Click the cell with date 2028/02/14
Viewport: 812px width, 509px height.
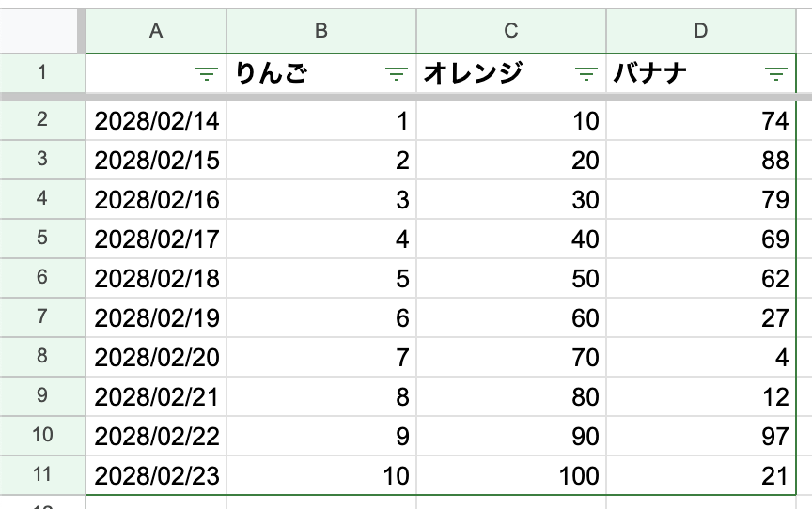click(156, 120)
